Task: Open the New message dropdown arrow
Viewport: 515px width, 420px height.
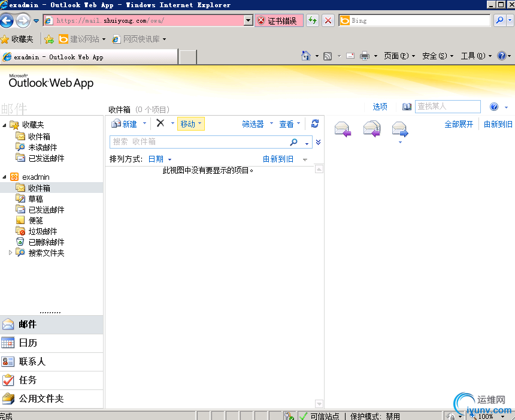Action: (144, 123)
